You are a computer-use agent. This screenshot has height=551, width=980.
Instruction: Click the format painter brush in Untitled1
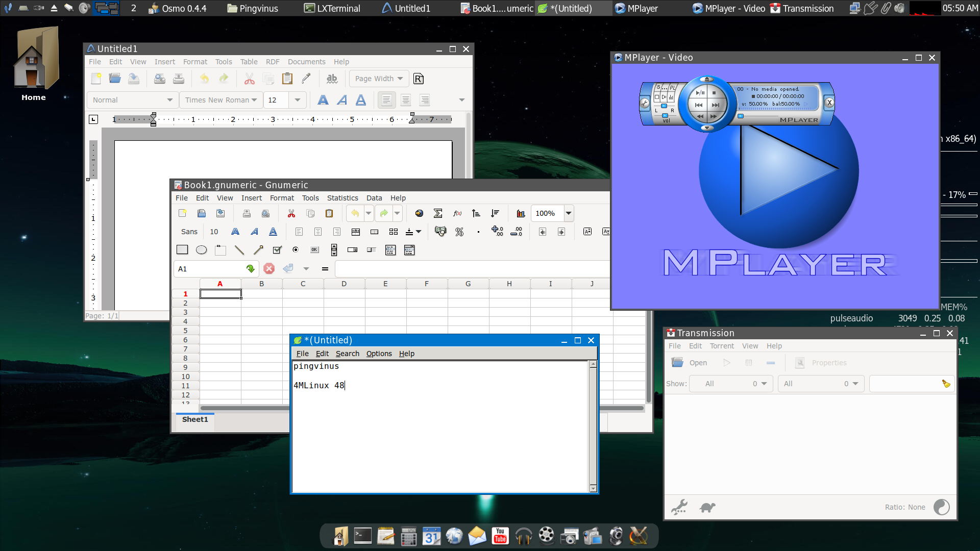(x=306, y=79)
